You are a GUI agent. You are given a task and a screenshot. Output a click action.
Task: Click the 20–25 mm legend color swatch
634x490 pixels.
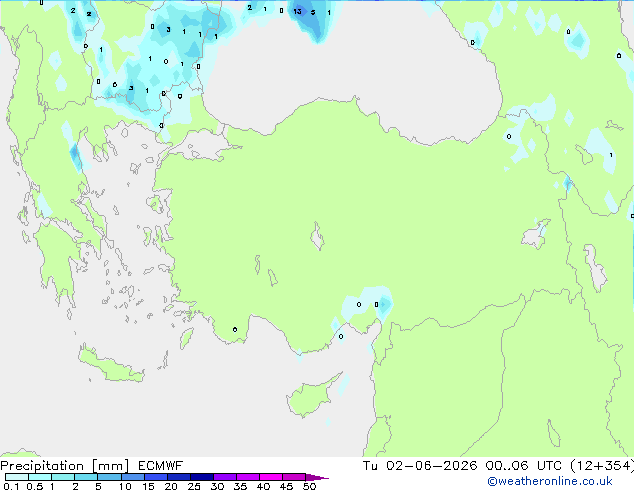179,477
